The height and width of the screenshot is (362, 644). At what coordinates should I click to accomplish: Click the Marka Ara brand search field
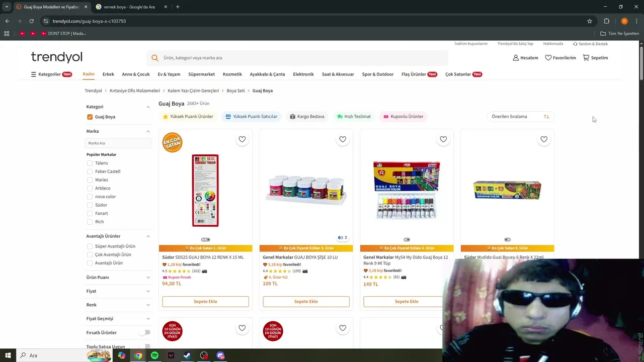[x=119, y=143]
